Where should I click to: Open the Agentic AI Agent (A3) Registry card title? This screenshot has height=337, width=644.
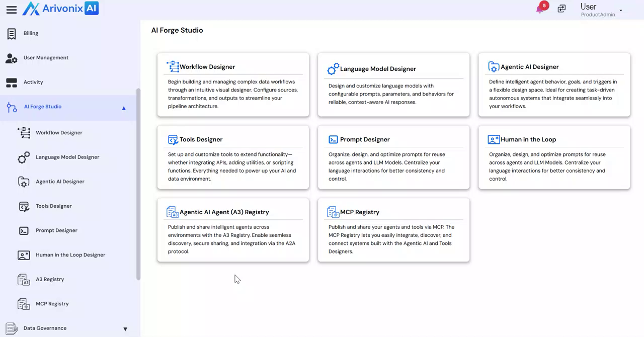224,212
